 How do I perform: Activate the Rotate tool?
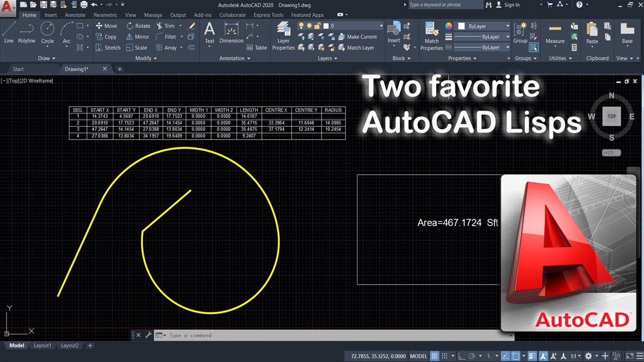[138, 26]
